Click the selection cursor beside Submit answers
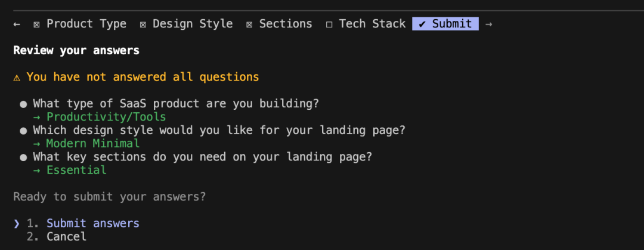Viewport: 644px width, 250px height. (x=17, y=223)
